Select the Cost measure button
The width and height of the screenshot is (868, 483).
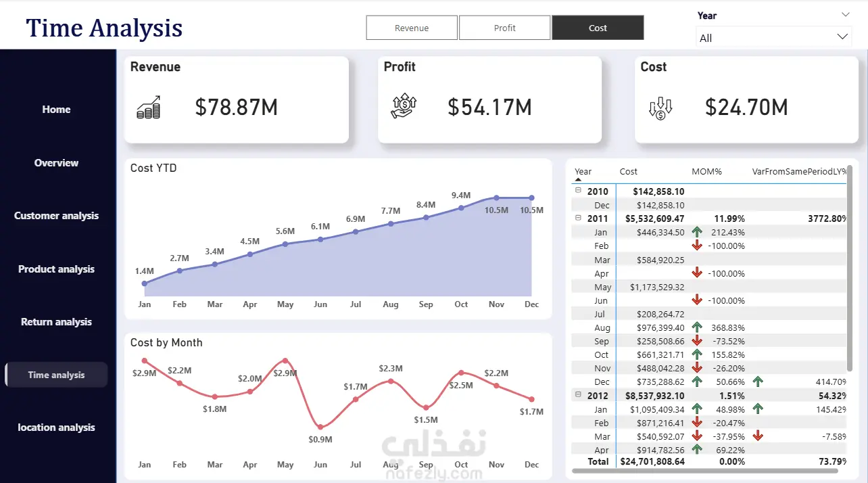598,28
